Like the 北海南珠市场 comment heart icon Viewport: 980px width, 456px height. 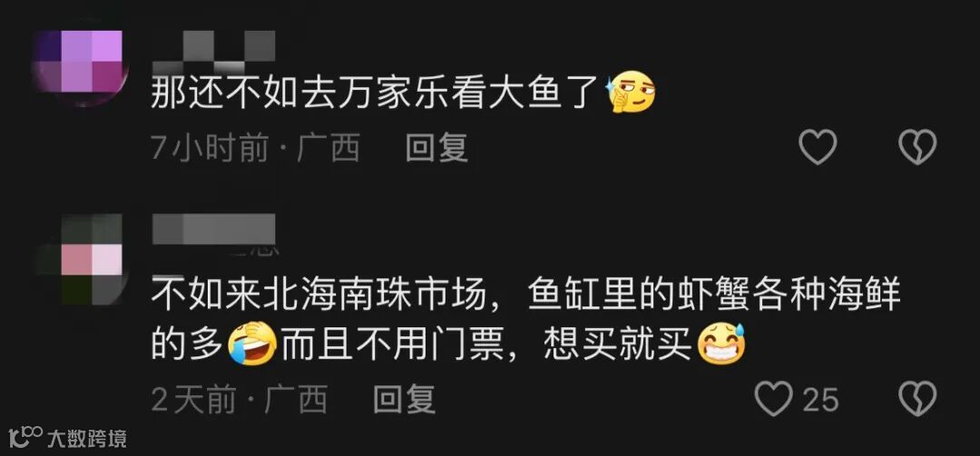pyautogui.click(x=774, y=399)
